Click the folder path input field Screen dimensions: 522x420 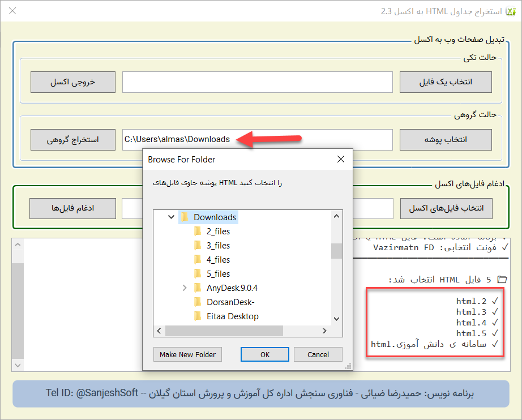[257, 140]
